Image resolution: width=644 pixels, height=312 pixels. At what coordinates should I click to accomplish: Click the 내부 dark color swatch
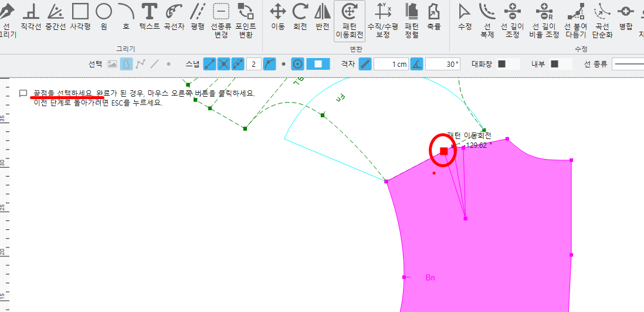554,64
